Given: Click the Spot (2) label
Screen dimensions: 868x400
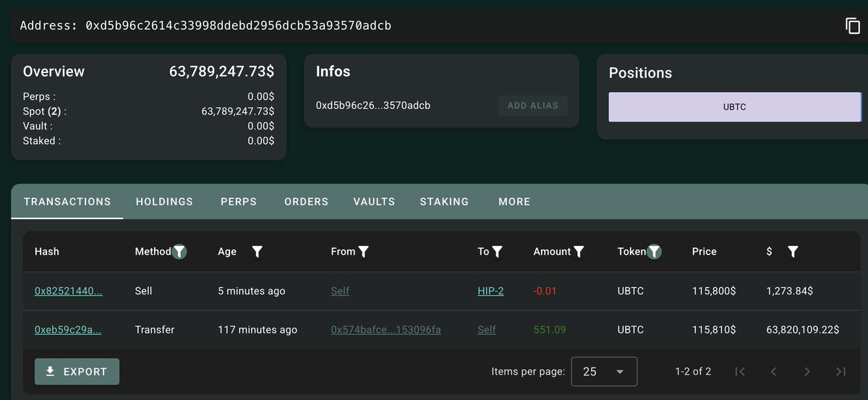Looking at the screenshot, I should (44, 111).
